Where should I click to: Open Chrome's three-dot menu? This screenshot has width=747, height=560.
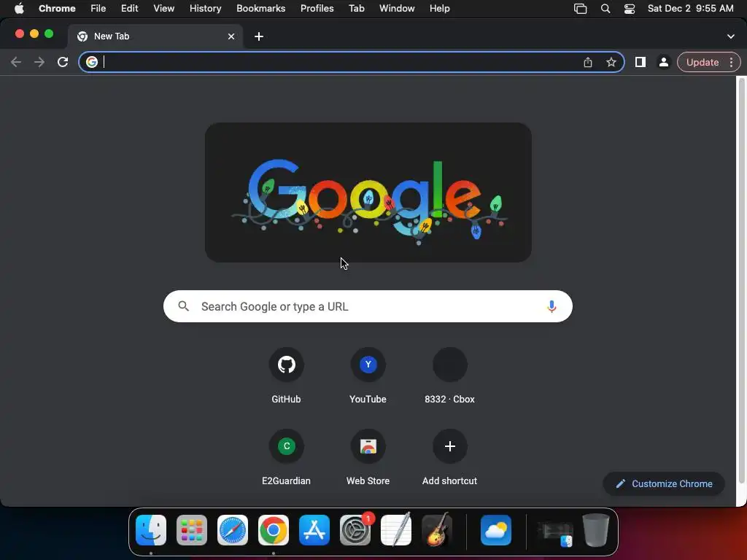click(x=731, y=62)
